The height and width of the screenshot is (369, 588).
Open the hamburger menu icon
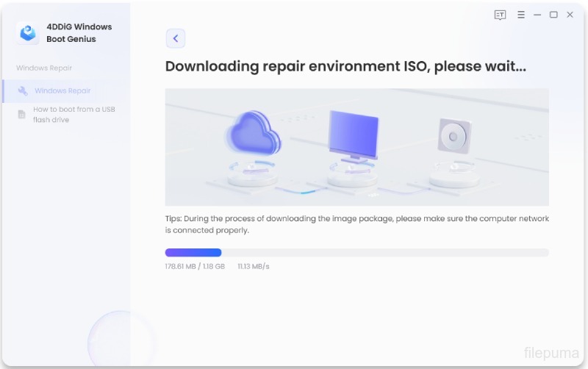click(x=520, y=15)
